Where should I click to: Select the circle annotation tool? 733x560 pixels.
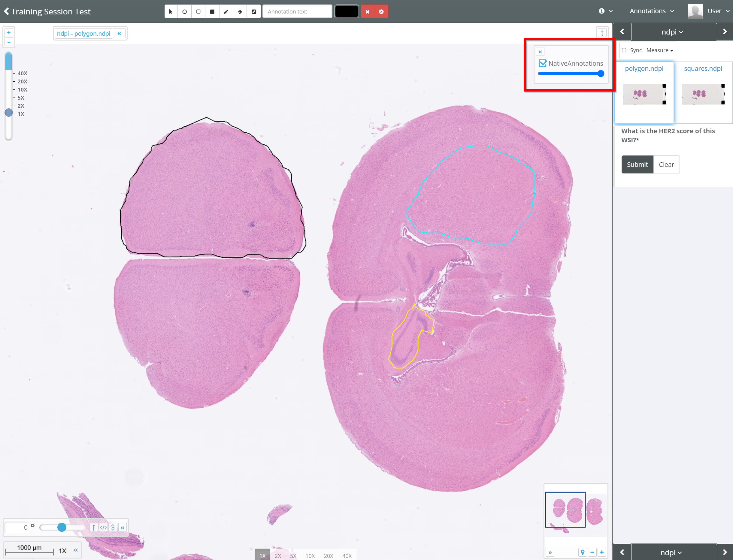click(x=184, y=12)
